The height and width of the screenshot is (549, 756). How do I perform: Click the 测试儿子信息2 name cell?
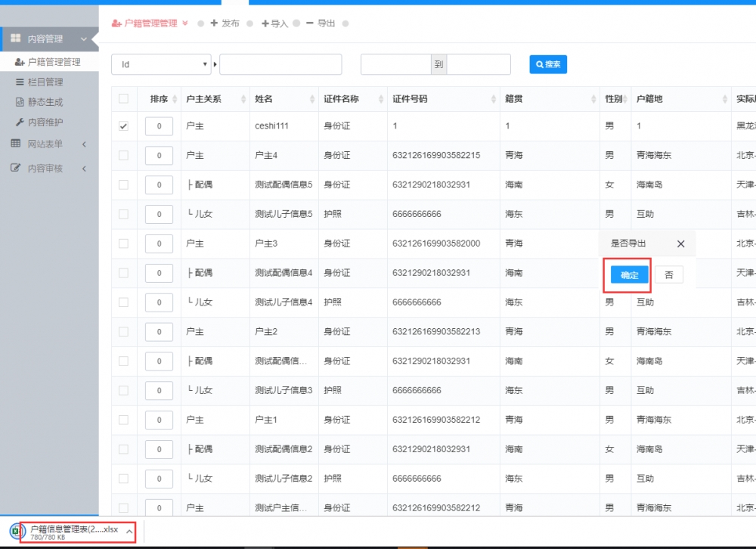pos(283,479)
